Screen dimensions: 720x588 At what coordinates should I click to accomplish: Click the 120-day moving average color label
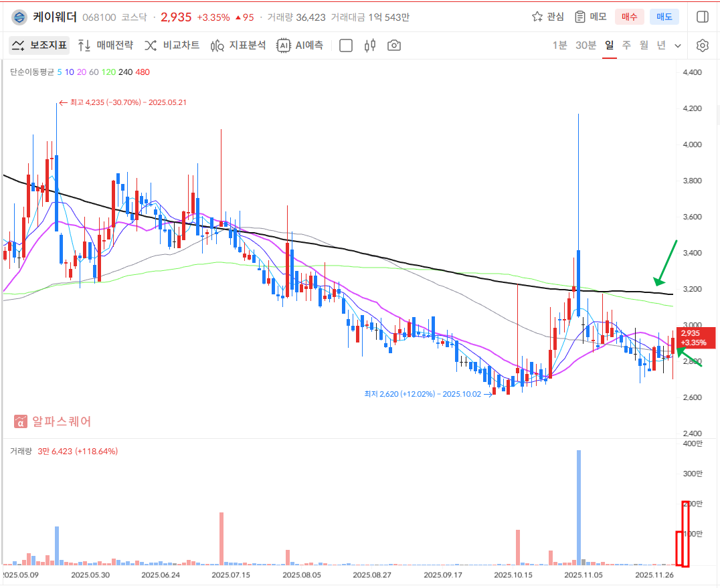(x=108, y=72)
